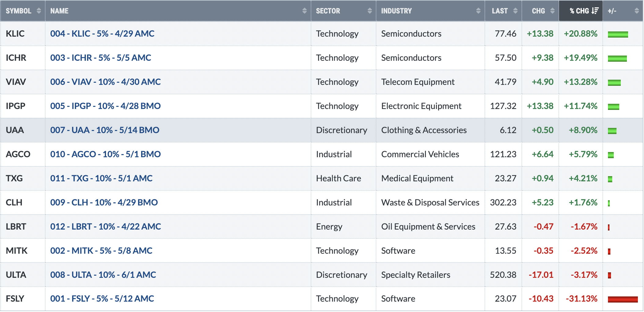Viewport: 644px width, 312px height.
Task: Click the INDUSTRY column sort arrows icon
Action: (478, 11)
